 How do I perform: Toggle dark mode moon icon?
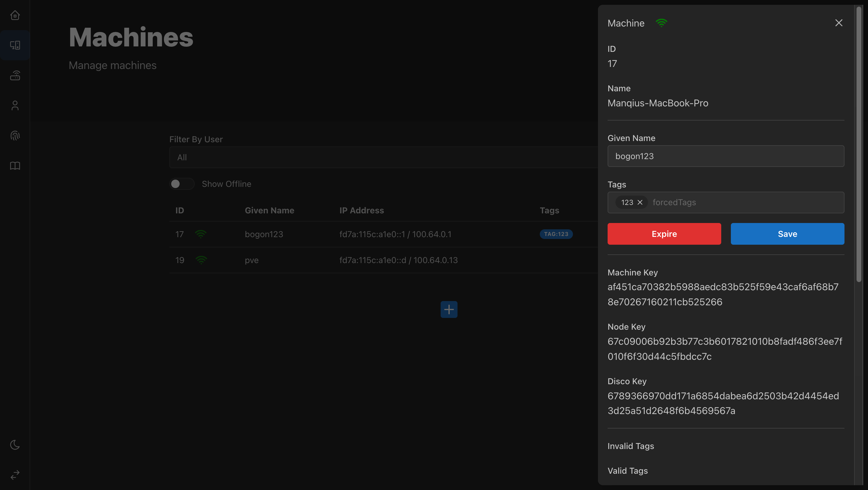pos(15,445)
